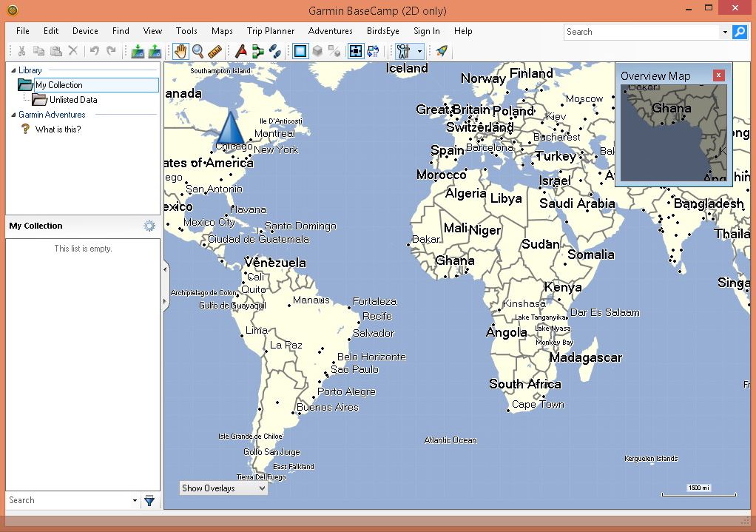Click the Delete X toolbar icon

tap(73, 50)
